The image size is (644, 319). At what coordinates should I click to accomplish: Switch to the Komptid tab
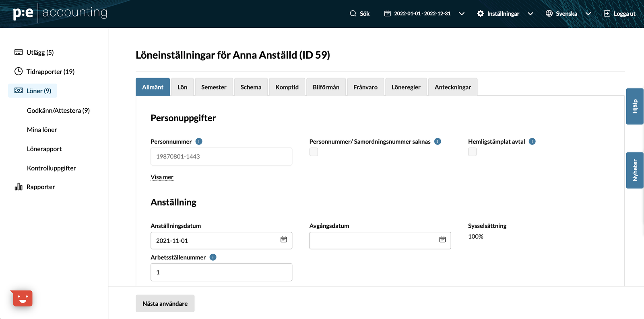(287, 87)
